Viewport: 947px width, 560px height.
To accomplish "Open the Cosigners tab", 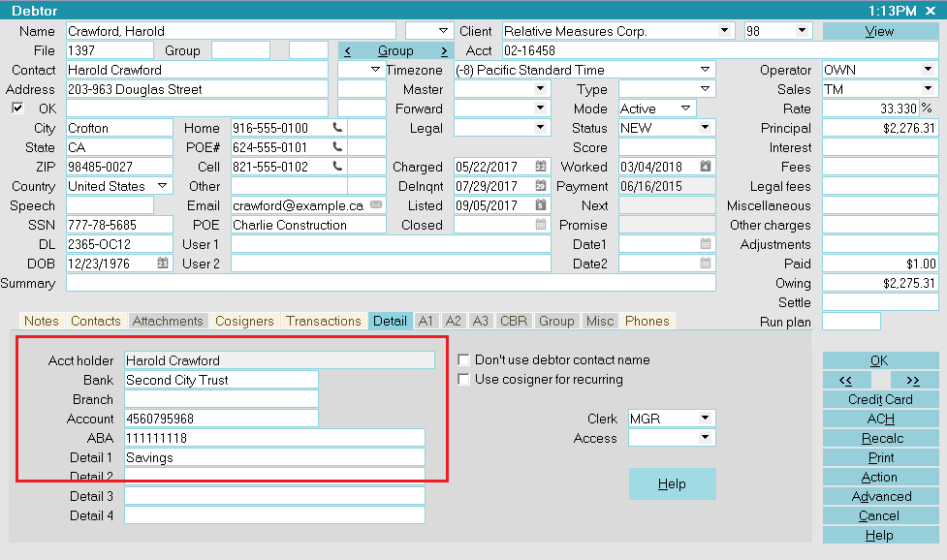I will [244, 321].
